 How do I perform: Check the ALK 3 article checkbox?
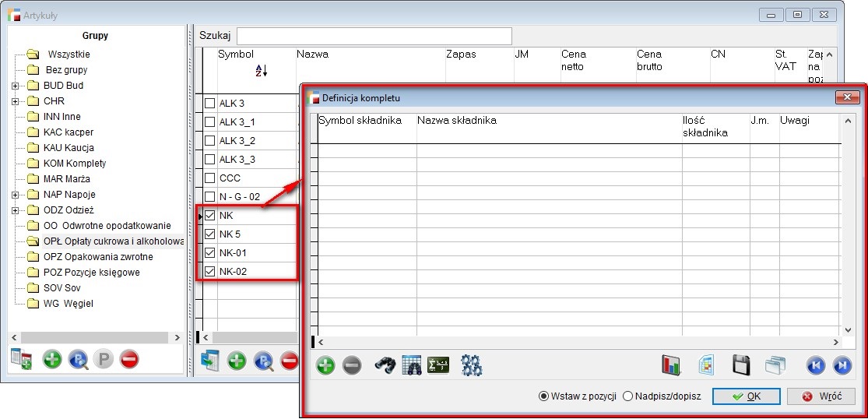tap(209, 104)
